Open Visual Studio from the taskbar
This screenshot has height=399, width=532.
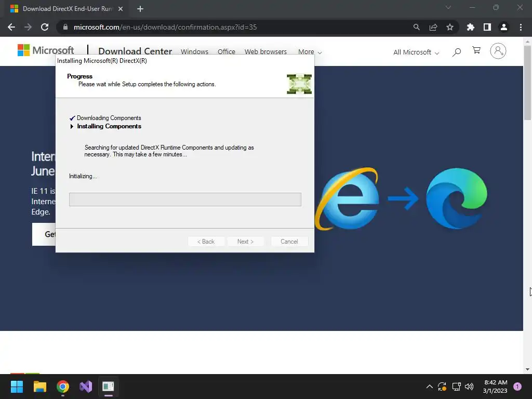86,387
